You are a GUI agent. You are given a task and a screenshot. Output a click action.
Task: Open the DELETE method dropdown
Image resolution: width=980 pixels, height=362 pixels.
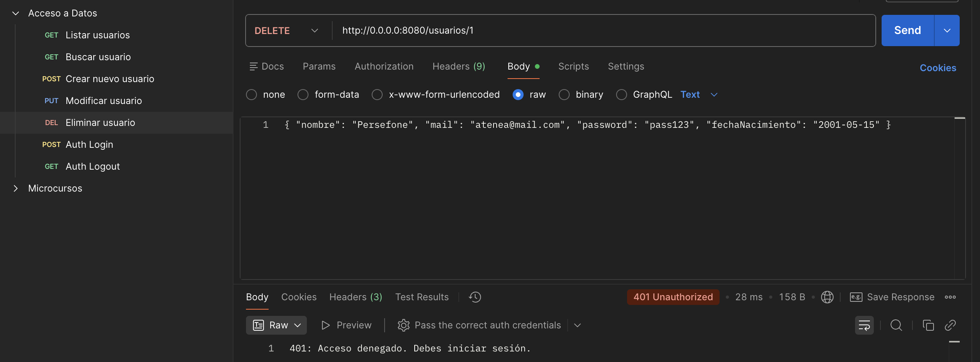(287, 30)
